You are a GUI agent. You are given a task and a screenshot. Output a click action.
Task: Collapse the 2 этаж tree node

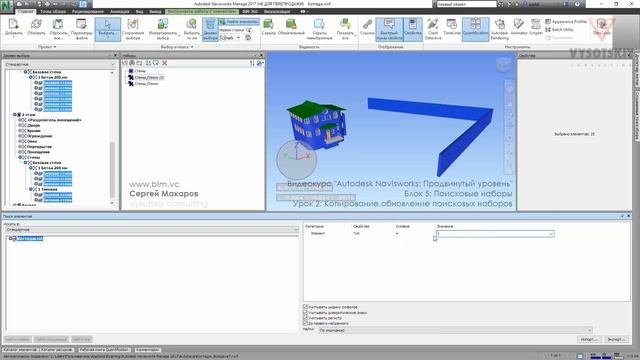[15, 115]
